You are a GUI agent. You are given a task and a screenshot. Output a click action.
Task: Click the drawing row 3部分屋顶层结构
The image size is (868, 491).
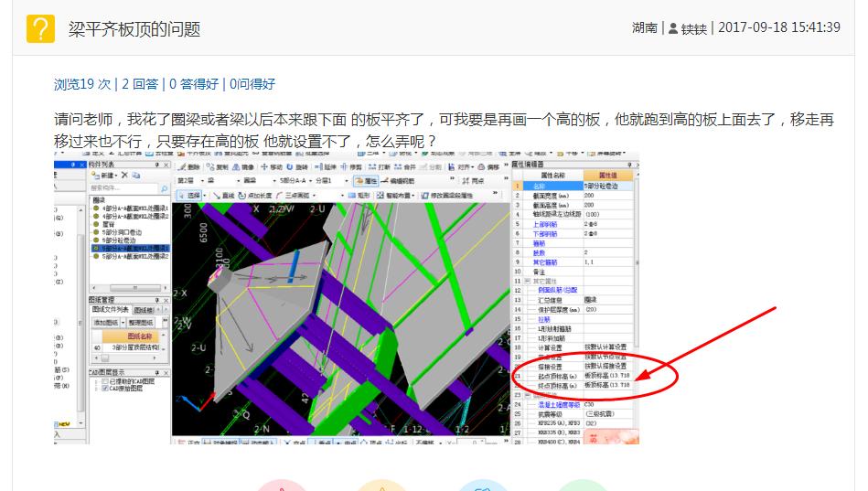click(127, 347)
